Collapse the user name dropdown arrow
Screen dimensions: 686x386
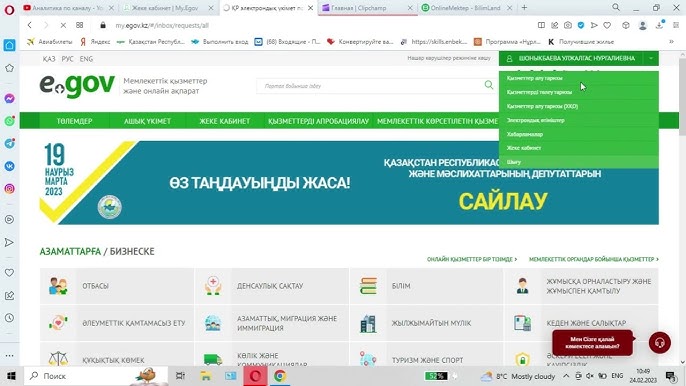coord(651,58)
